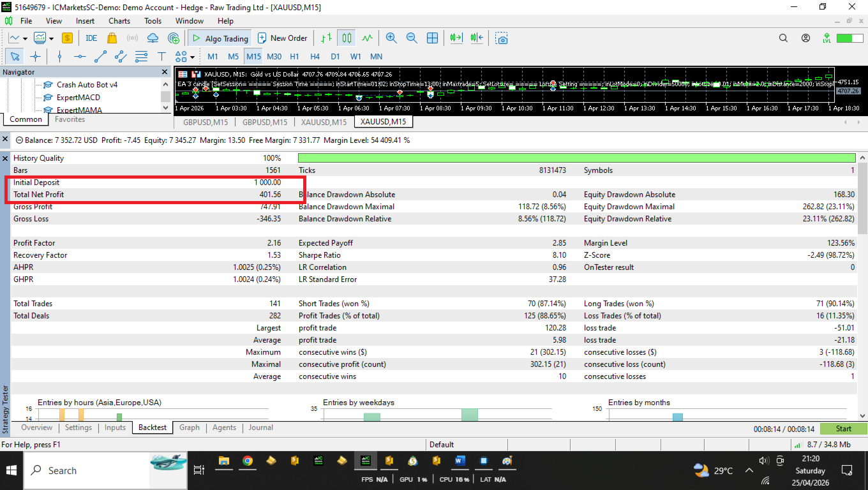
Task: Click the History Quality green progress bar
Action: point(577,158)
